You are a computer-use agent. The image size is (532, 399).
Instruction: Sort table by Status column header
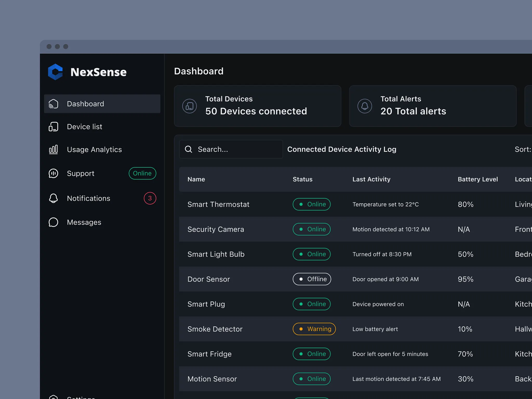pyautogui.click(x=302, y=179)
